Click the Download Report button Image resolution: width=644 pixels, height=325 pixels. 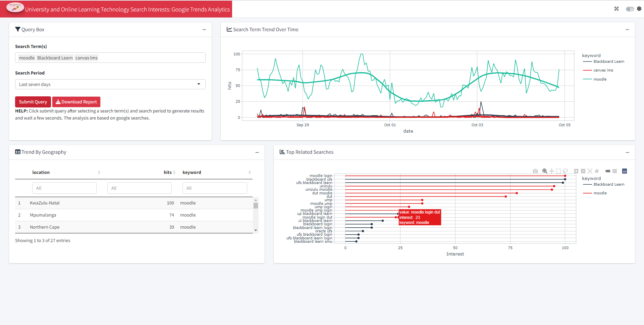[x=76, y=102]
